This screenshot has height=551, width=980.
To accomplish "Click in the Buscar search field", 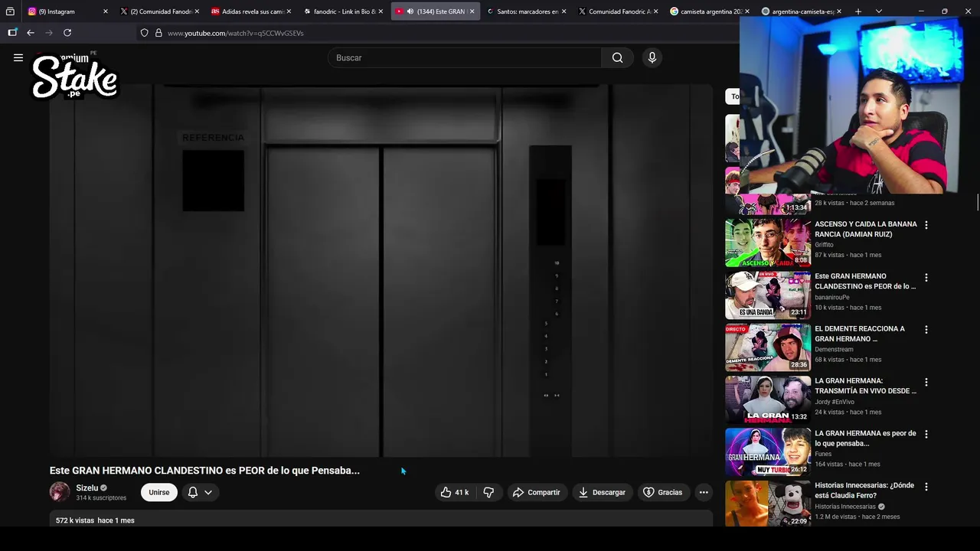I will [x=465, y=57].
